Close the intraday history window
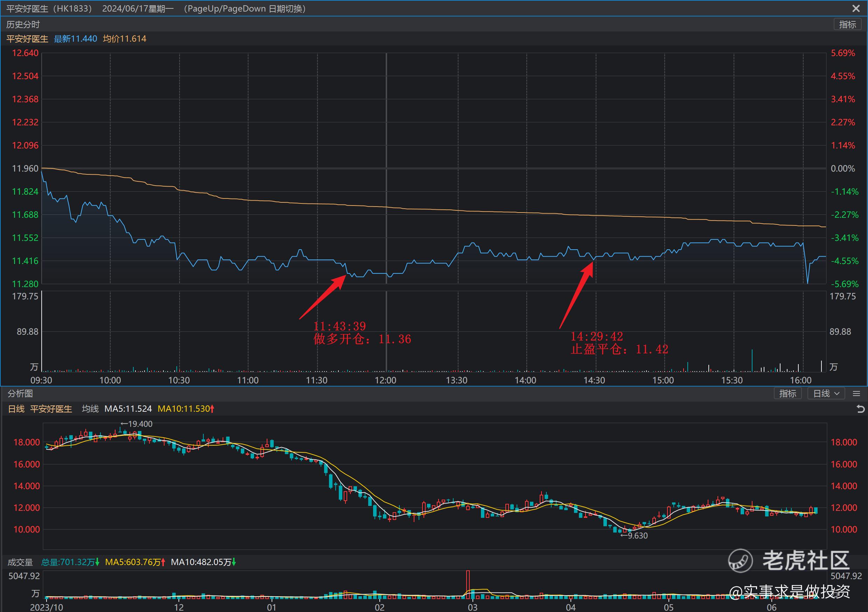868x612 pixels. tap(856, 8)
